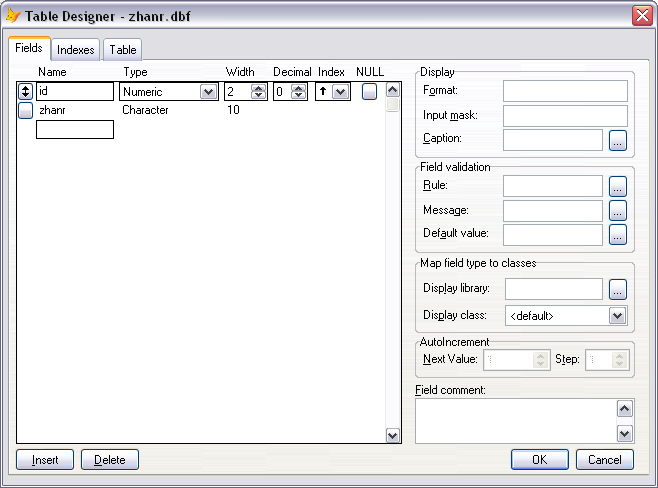This screenshot has width=658, height=488.
Task: Switch to the Table tab
Action: [x=123, y=50]
